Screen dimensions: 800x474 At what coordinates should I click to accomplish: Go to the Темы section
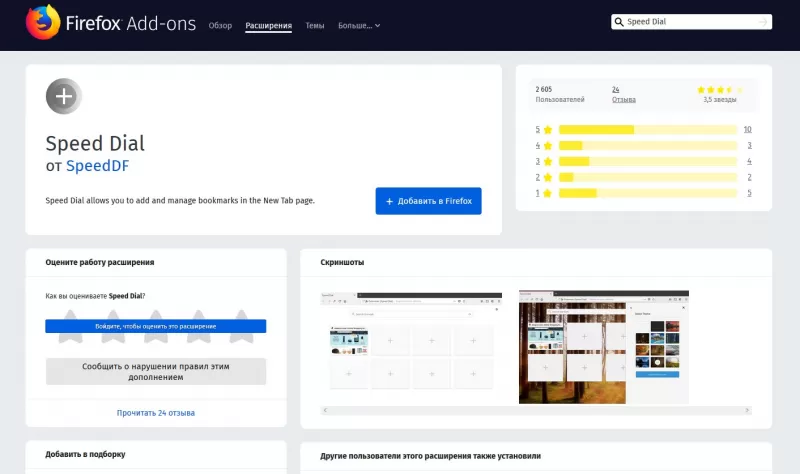(x=315, y=26)
